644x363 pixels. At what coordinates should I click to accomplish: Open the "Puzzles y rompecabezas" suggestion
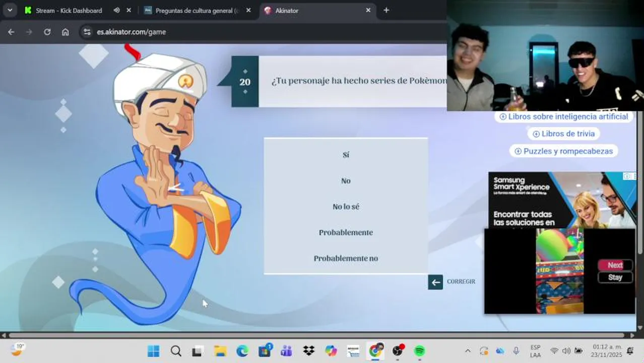point(564,151)
